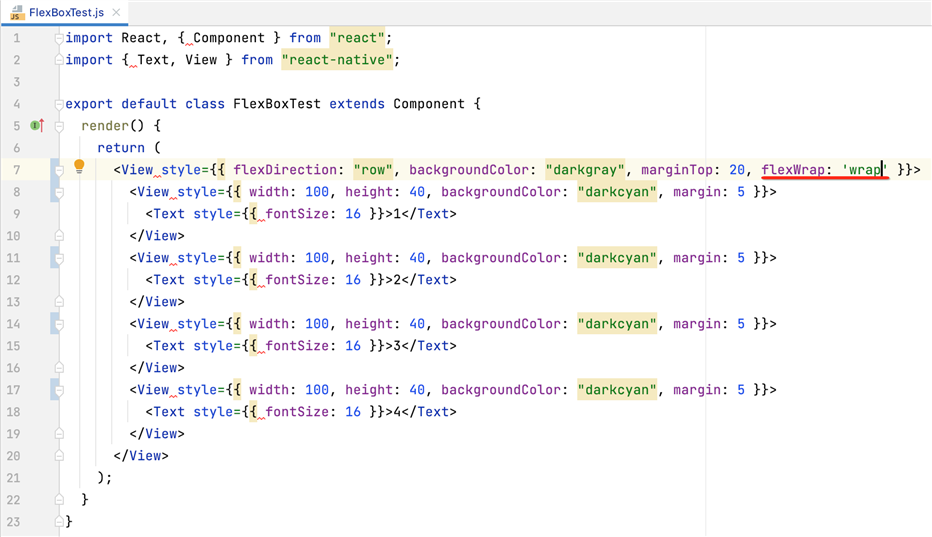The height and width of the screenshot is (537, 932).
Task: Click the underlined flexWrap property
Action: click(x=792, y=170)
